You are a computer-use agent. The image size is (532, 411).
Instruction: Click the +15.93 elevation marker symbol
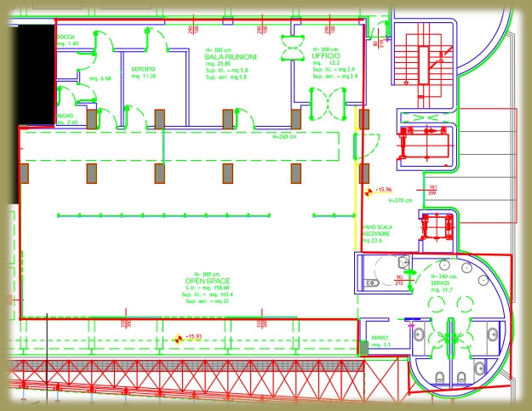point(179,338)
